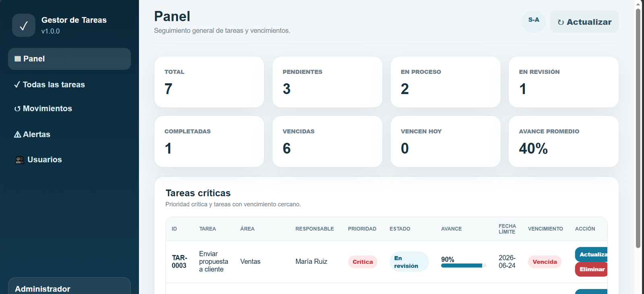Go to Todas las tareas
This screenshot has height=294, width=644.
point(69,84)
